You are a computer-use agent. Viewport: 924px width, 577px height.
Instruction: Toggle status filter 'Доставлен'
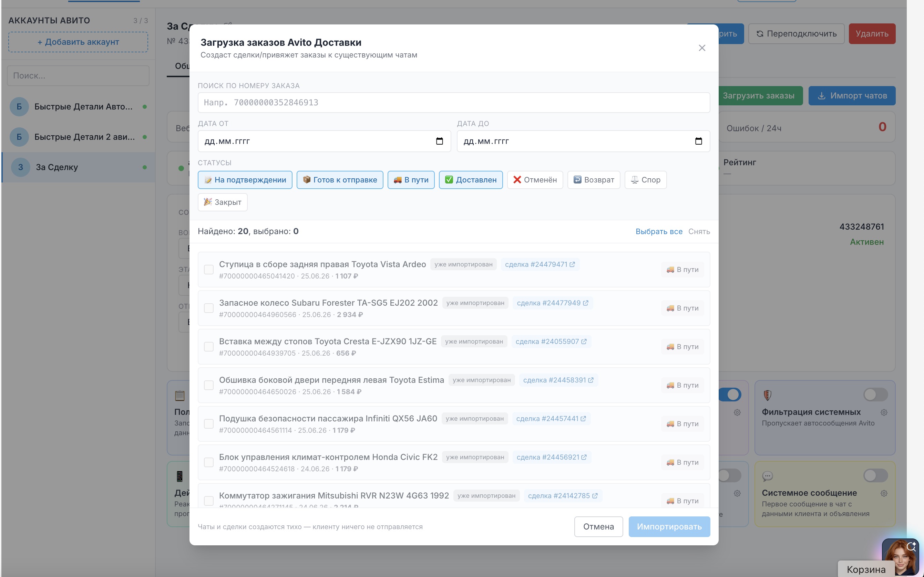tap(471, 180)
